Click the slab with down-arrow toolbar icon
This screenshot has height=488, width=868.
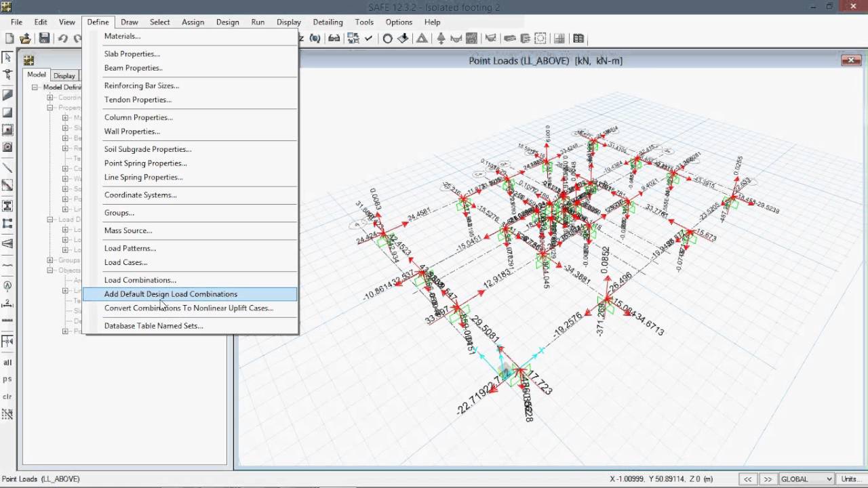coord(403,39)
